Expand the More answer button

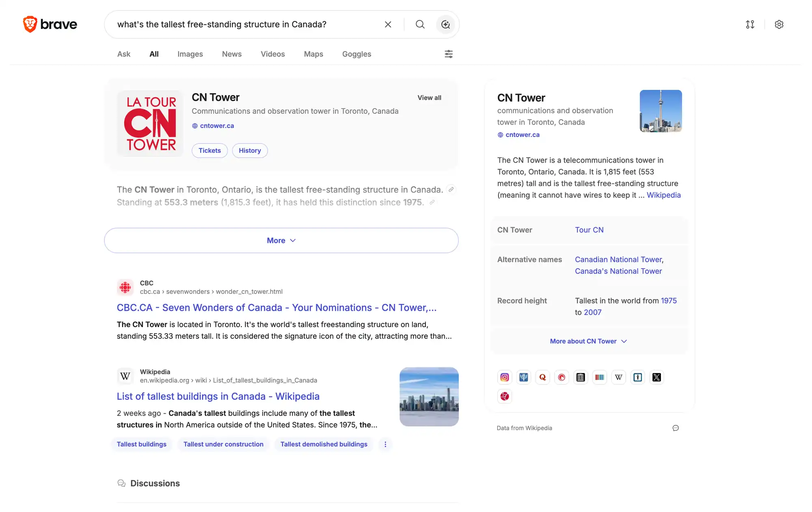tap(281, 241)
